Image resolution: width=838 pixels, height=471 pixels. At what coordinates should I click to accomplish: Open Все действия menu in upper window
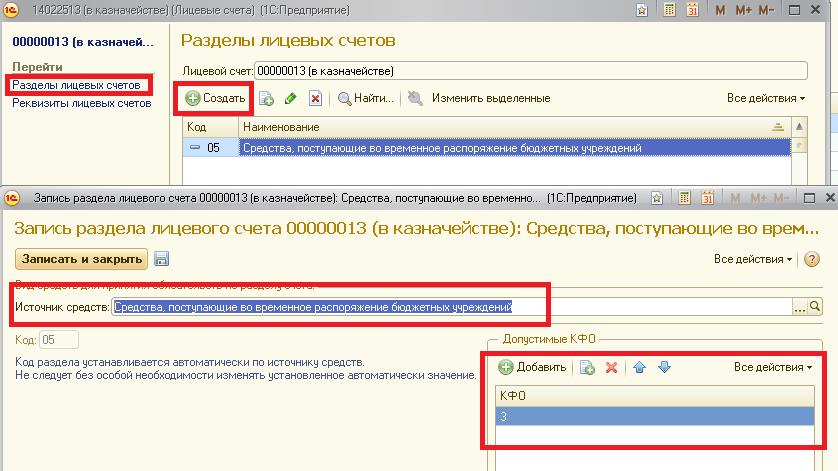click(x=765, y=98)
